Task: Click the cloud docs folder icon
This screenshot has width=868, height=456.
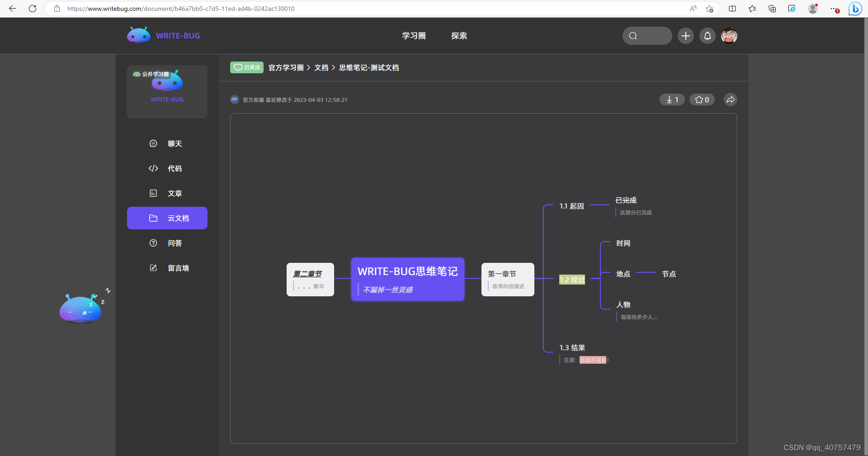Action: 153,218
